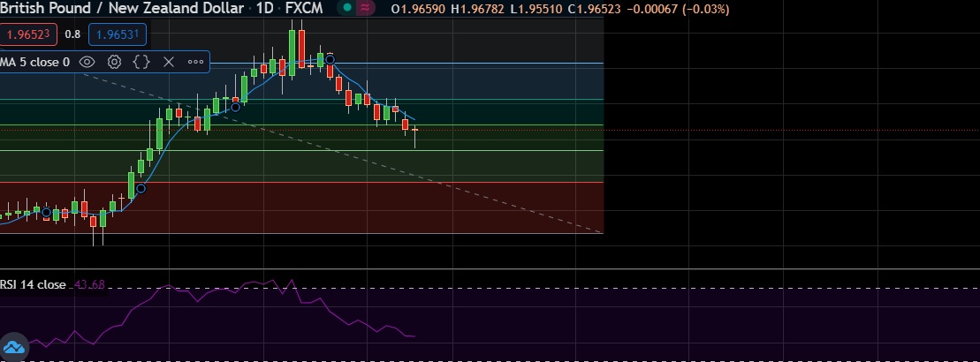Select the RSI 14 close legend label
Viewport: 980px width, 362px height.
point(33,284)
